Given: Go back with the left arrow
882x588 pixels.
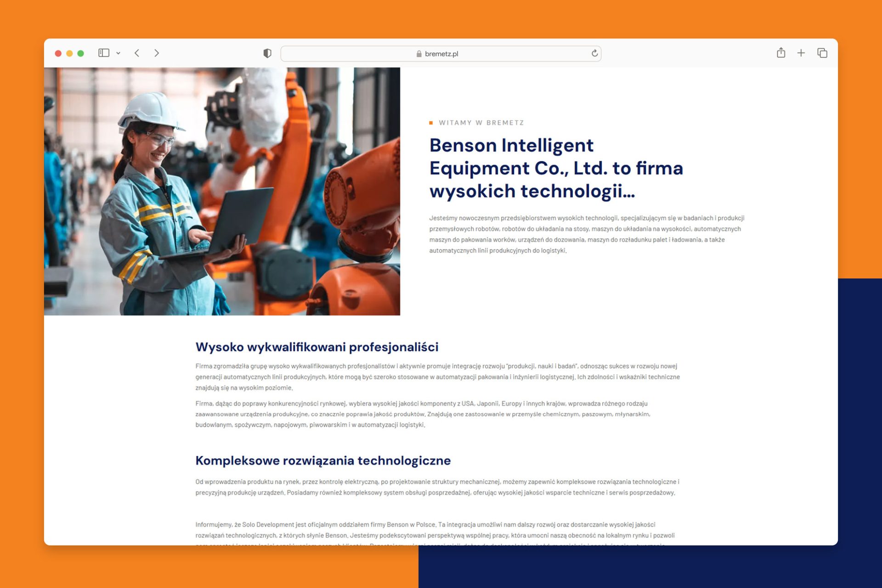Looking at the screenshot, I should click(137, 53).
